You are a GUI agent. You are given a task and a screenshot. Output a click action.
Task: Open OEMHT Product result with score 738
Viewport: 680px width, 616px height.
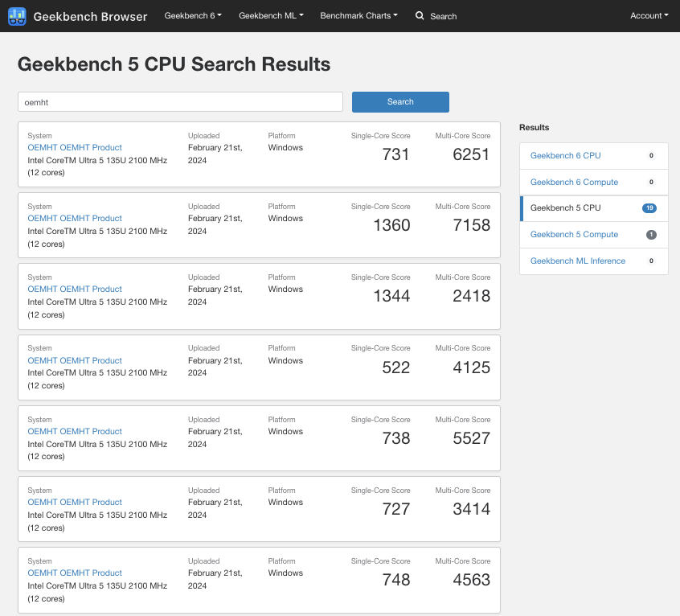[75, 431]
